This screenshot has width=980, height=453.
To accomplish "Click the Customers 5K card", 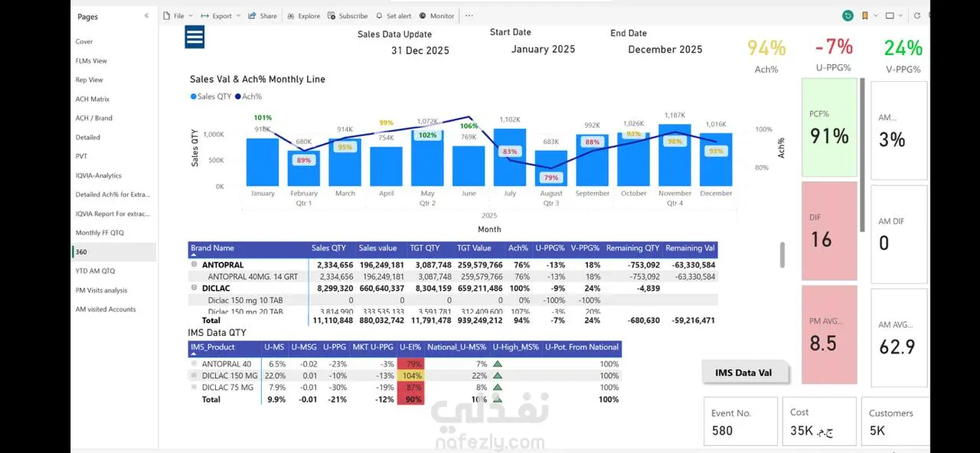I will [x=895, y=421].
